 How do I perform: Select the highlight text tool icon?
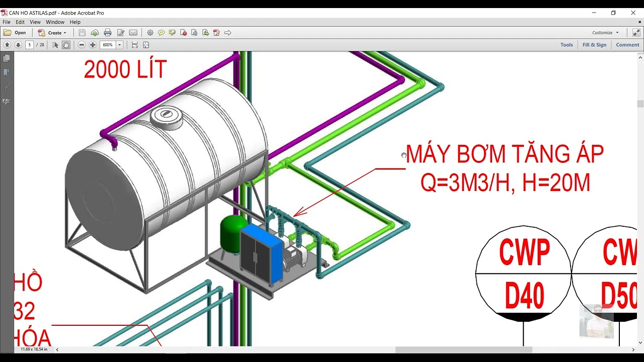(x=172, y=33)
